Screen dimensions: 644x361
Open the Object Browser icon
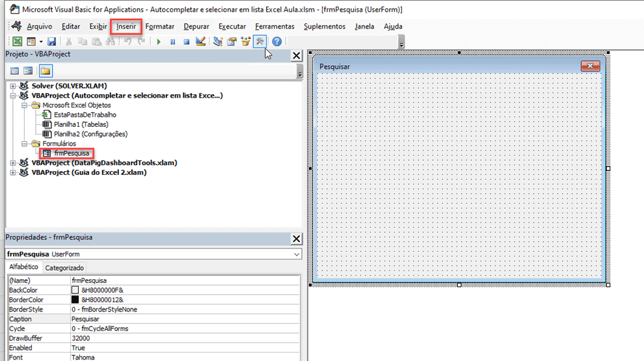click(x=245, y=42)
